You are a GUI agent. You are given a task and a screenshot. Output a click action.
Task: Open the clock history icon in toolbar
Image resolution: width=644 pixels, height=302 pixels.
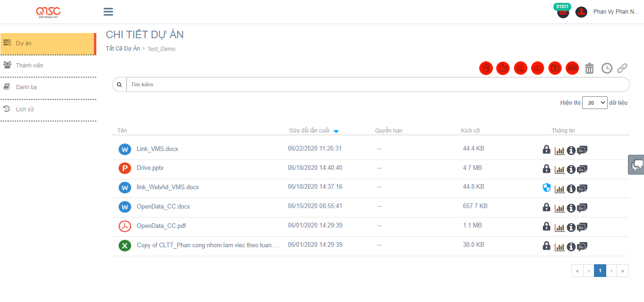(607, 68)
